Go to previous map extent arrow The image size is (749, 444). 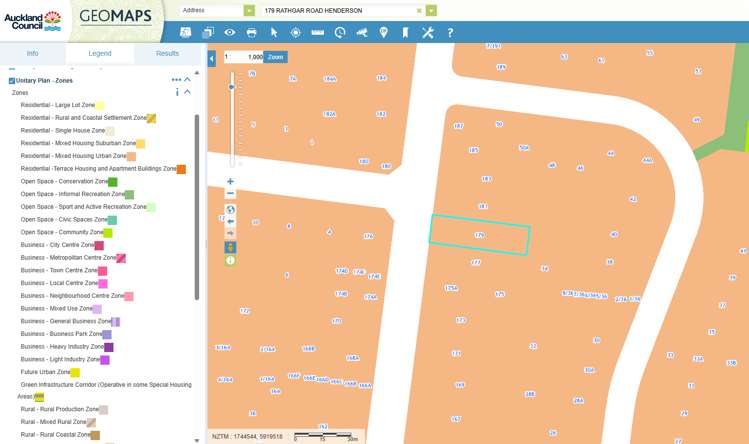point(230,222)
